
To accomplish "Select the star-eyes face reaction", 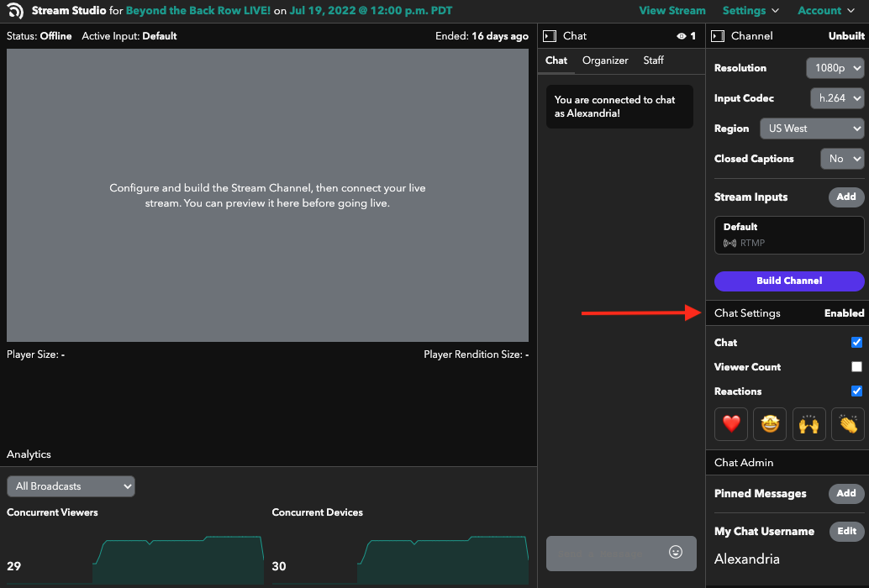I will pyautogui.click(x=770, y=424).
